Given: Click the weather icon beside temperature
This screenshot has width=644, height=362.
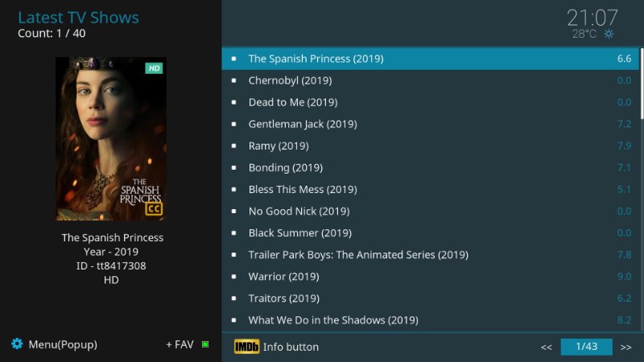Looking at the screenshot, I should [x=609, y=34].
